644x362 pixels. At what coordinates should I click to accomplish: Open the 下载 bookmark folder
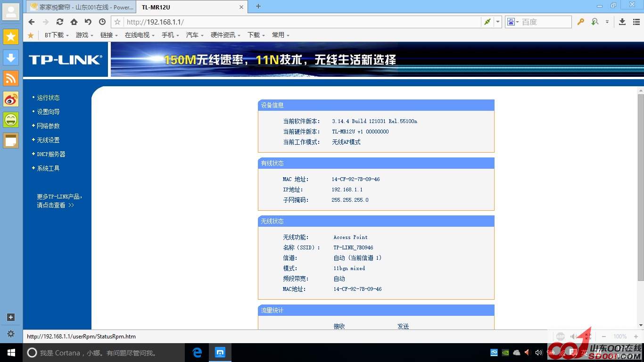tap(256, 35)
